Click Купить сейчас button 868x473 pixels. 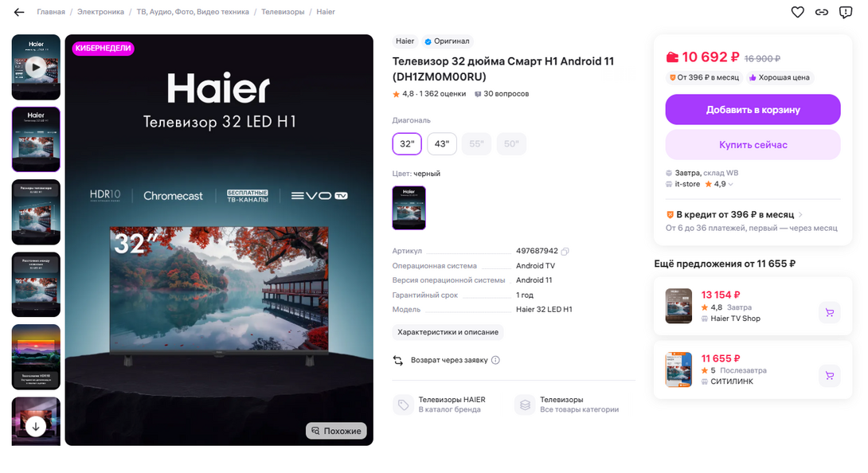coord(753,145)
